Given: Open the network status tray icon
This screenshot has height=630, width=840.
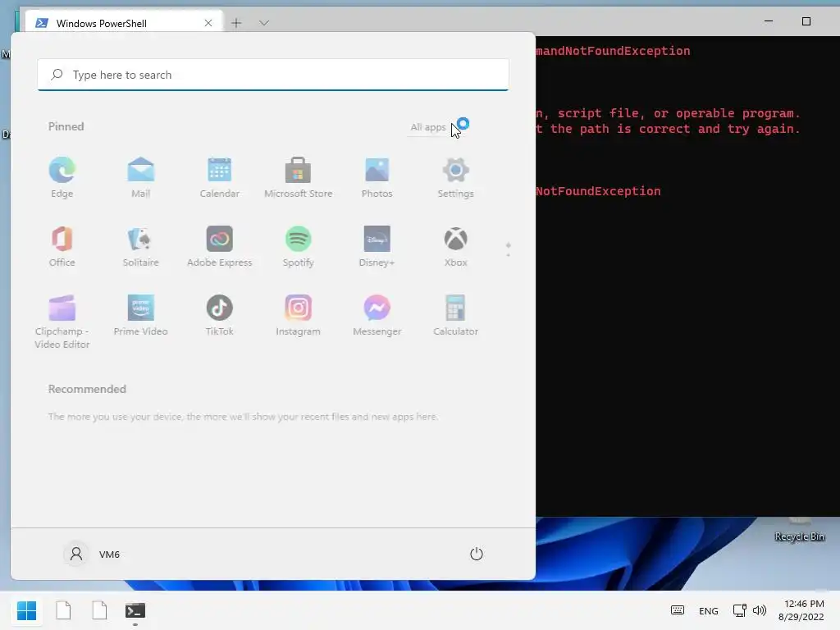Looking at the screenshot, I should click(740, 610).
